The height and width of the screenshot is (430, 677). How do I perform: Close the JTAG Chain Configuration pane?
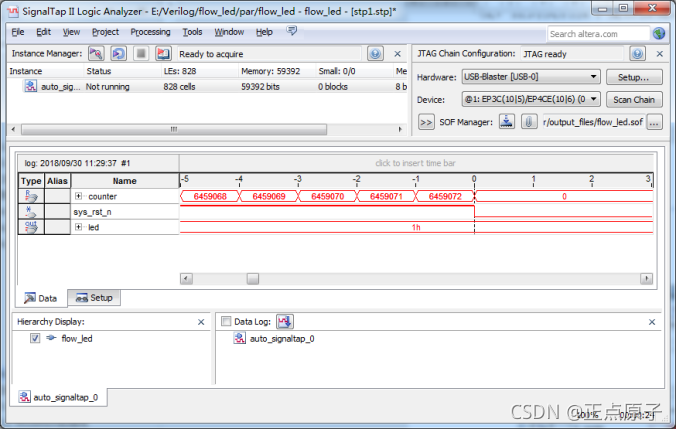coord(660,54)
